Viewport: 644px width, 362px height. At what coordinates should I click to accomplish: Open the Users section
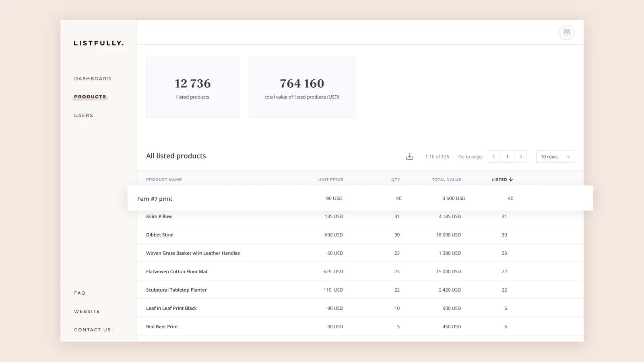click(x=84, y=115)
